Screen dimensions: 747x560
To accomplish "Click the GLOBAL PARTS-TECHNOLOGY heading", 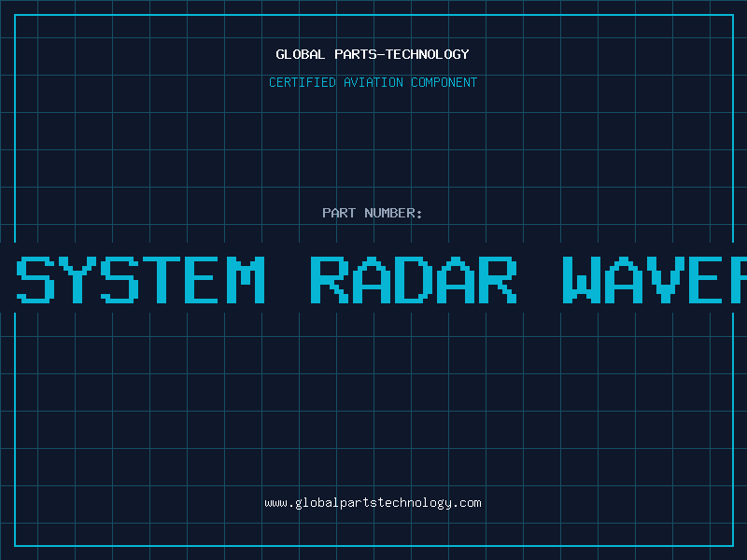I will pos(373,54).
